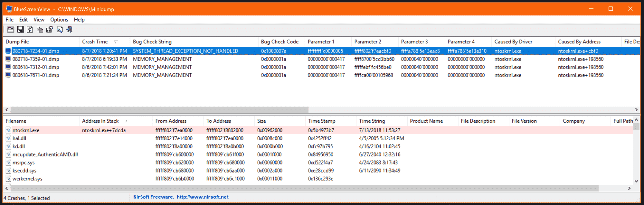644x205 pixels.
Task: Click lower pane horizontal scrollbar thumb
Action: click(305, 188)
